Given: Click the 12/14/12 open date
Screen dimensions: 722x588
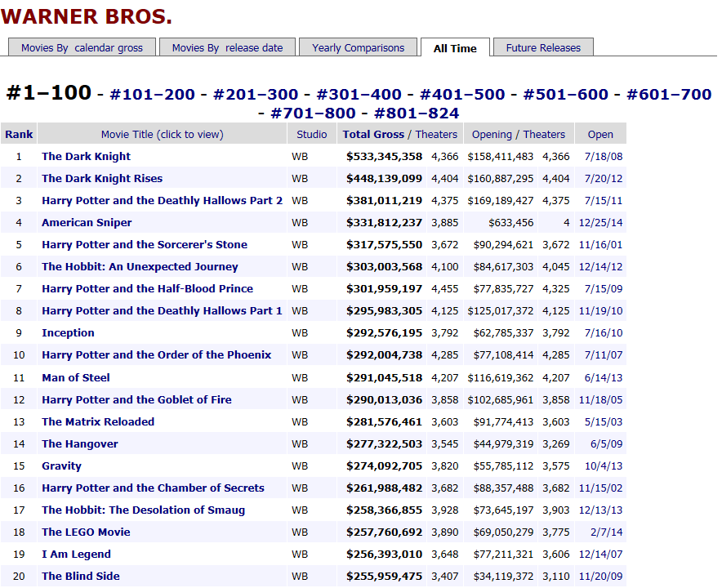Looking at the screenshot, I should (x=600, y=267).
